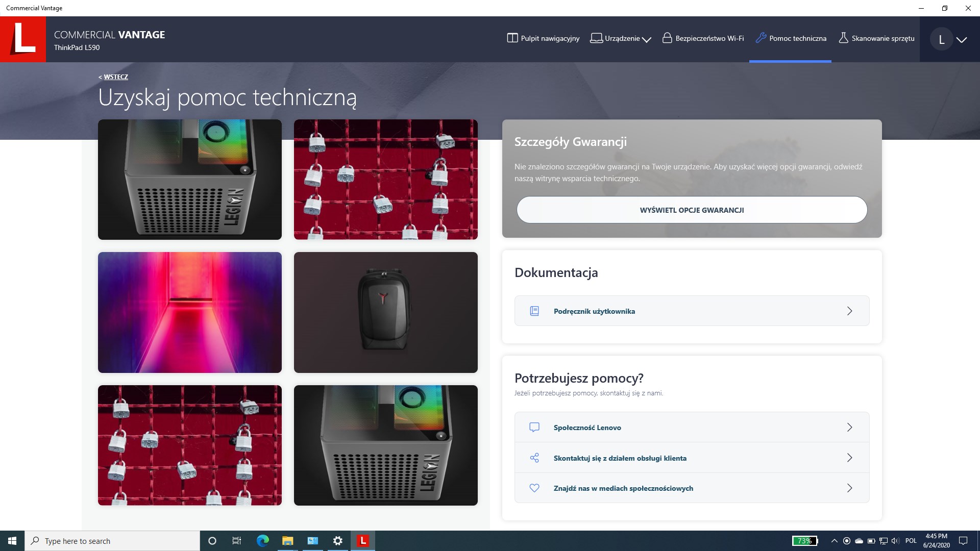This screenshot has width=980, height=551.
Task: Open Skanowanie sprzętu tab
Action: (x=876, y=38)
